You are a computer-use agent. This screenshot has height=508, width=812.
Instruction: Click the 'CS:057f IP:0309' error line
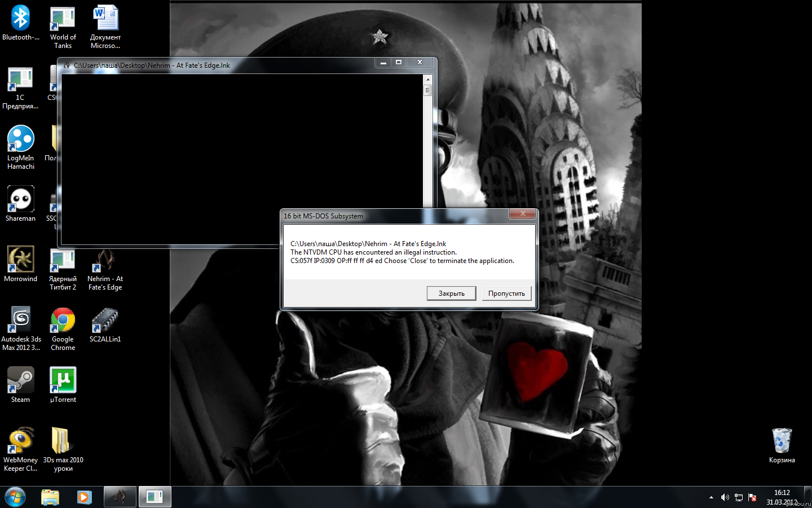point(402,261)
